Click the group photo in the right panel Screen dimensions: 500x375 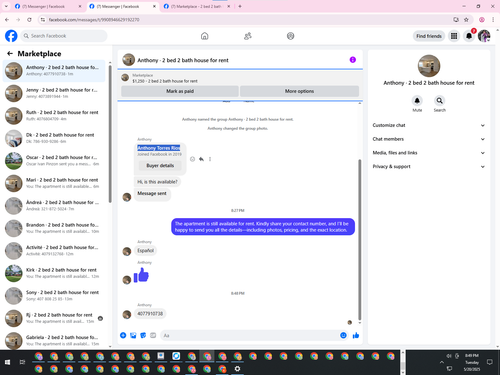pyautogui.click(x=429, y=66)
